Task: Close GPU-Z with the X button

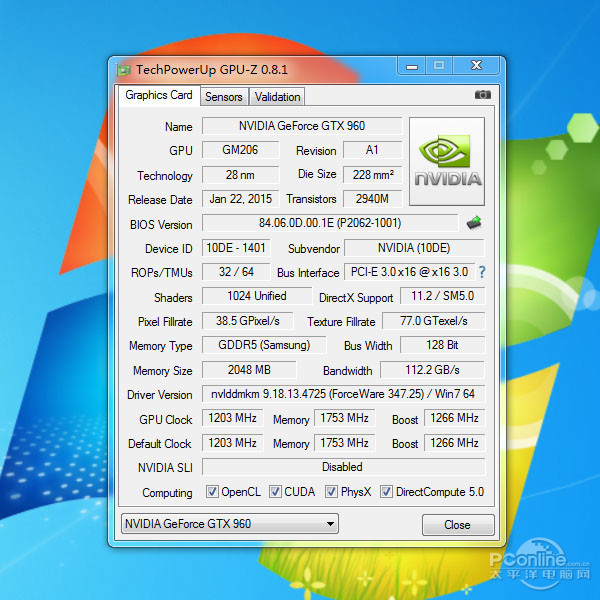Action: (x=476, y=66)
